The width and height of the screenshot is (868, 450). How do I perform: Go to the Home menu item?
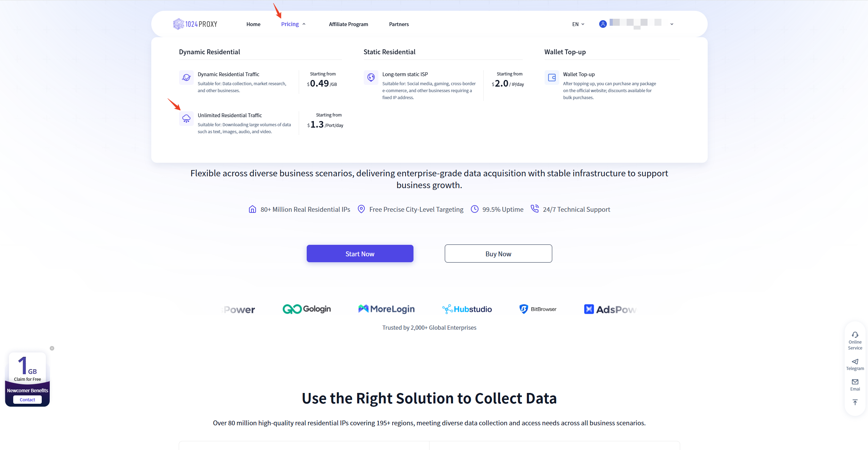(253, 24)
